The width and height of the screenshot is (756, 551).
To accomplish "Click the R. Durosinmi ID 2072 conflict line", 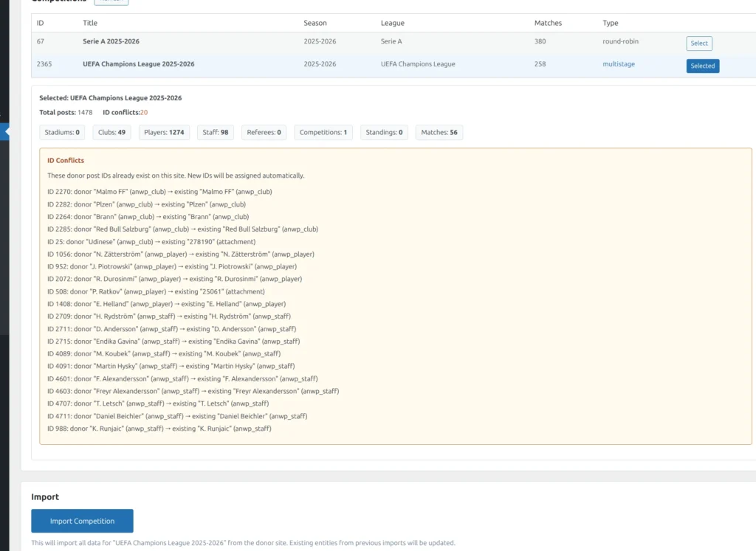I will point(174,279).
